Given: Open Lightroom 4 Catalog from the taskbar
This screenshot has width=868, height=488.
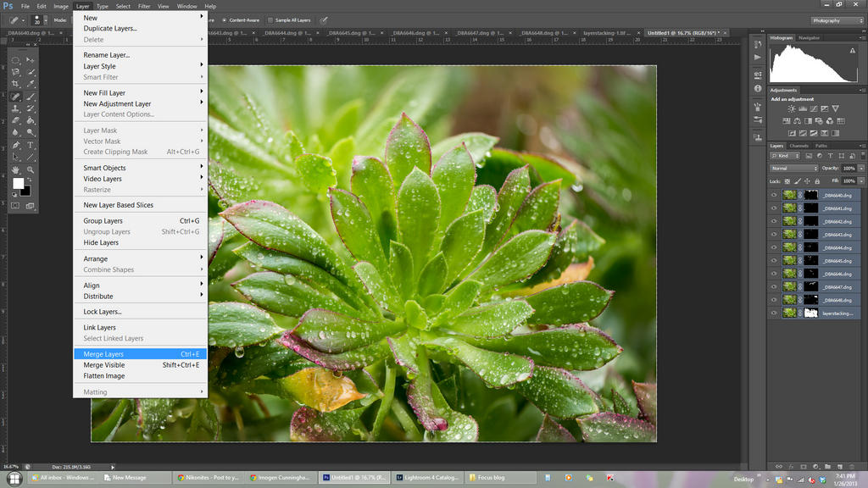Looking at the screenshot, I should (x=429, y=478).
